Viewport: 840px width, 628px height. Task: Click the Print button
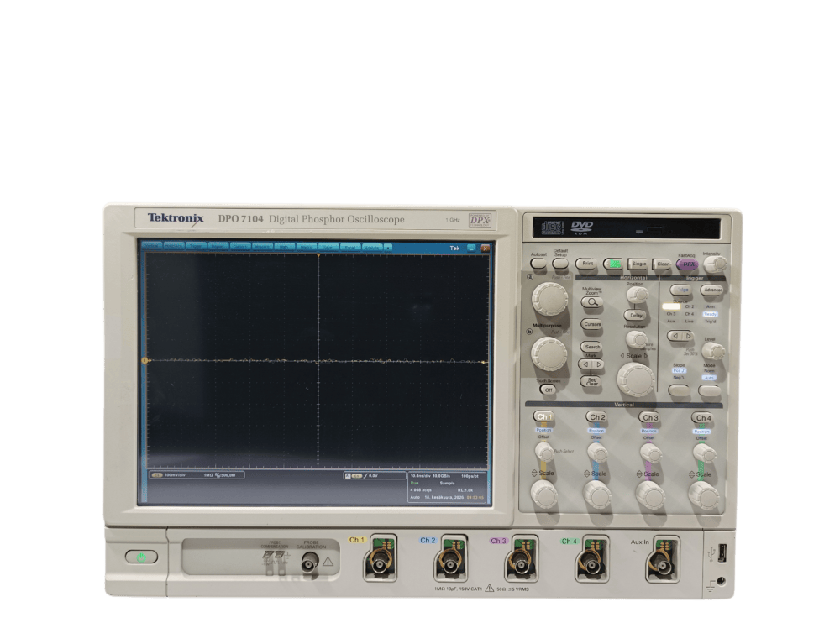click(x=587, y=264)
